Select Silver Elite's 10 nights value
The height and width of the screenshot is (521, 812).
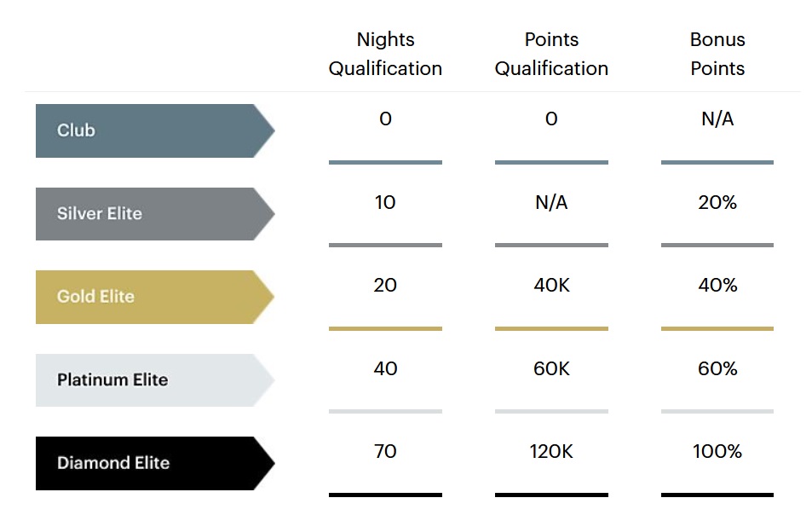pyautogui.click(x=385, y=202)
